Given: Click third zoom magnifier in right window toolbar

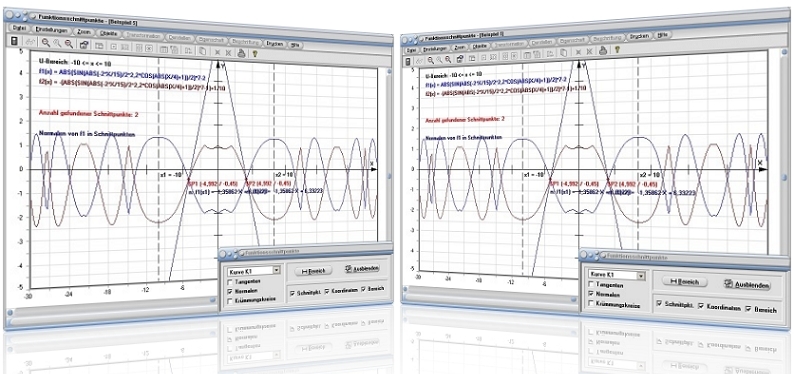Looking at the screenshot, I should (x=448, y=59).
